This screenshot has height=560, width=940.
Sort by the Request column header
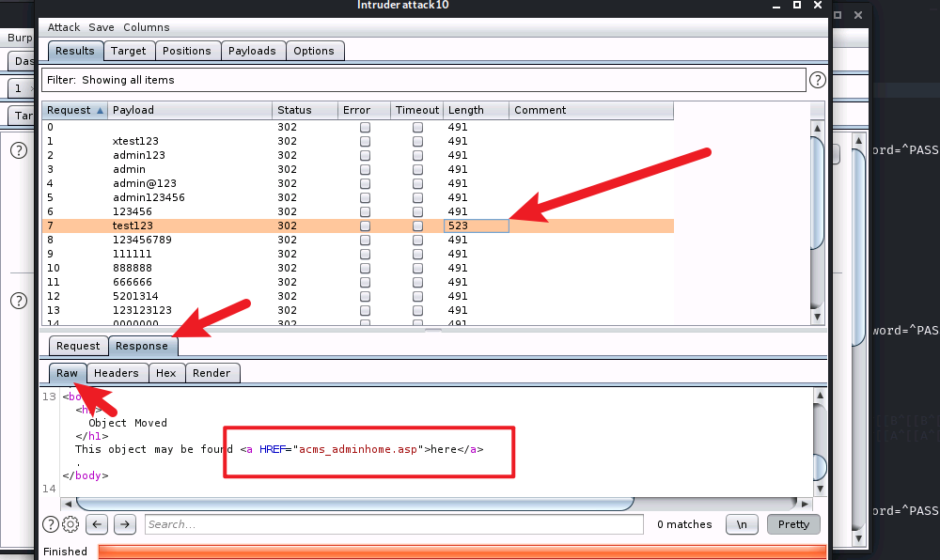[x=74, y=110]
